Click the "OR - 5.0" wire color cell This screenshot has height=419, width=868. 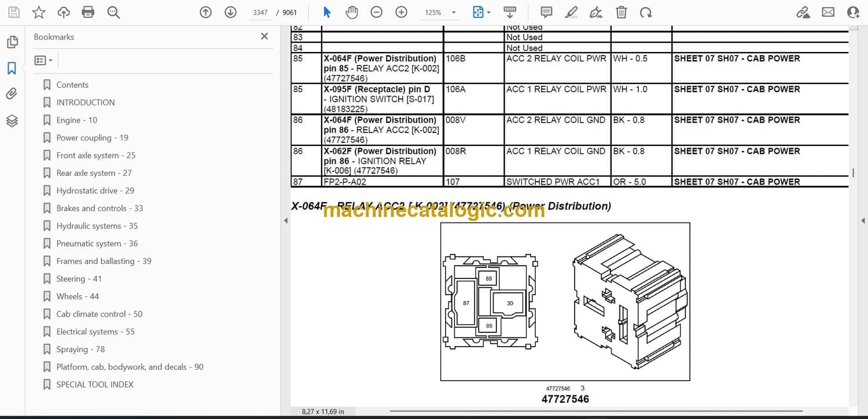(642, 182)
